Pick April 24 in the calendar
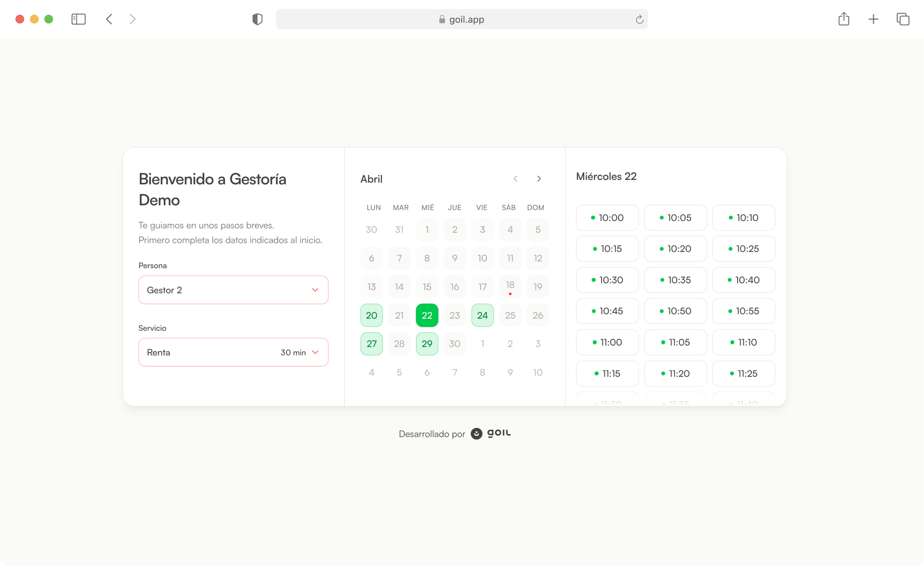The width and height of the screenshot is (924, 566). point(482,315)
